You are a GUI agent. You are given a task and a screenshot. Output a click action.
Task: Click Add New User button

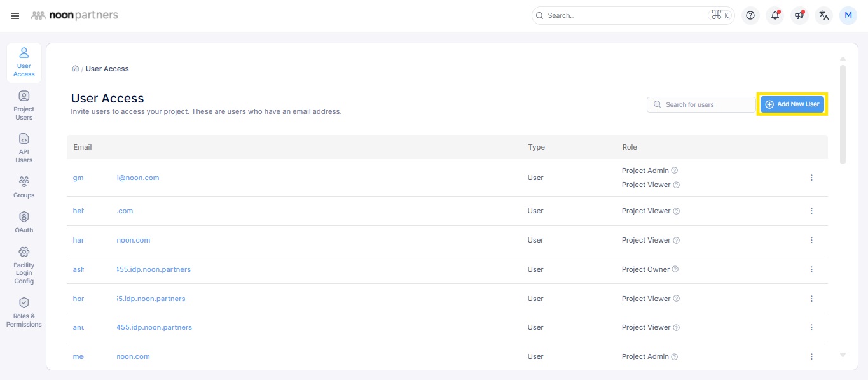coord(792,104)
